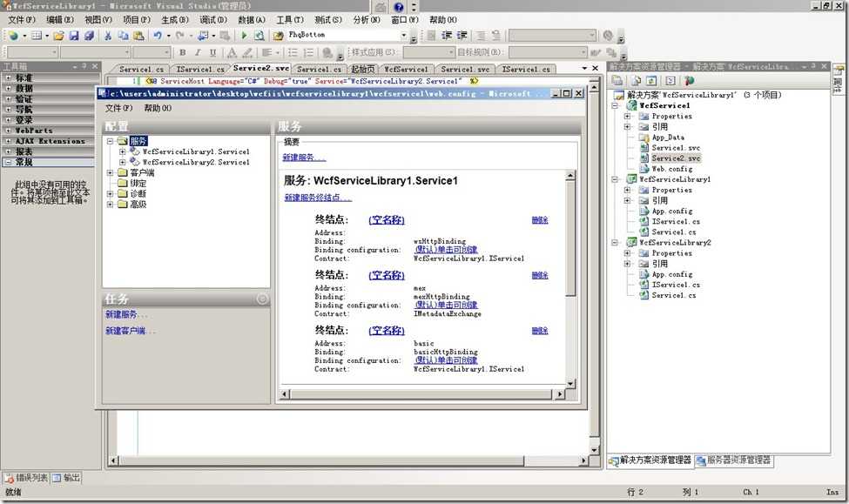Save the current file with the Save icon

point(74,36)
